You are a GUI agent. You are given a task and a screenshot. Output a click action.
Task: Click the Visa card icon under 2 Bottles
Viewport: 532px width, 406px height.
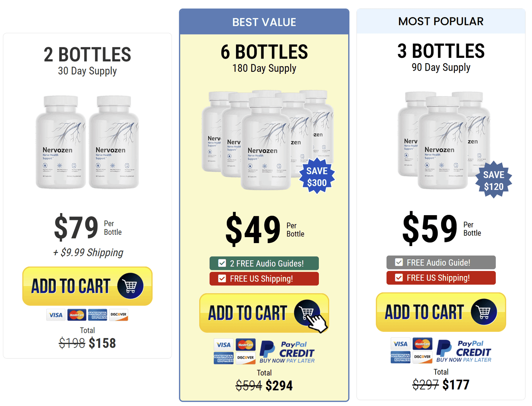[x=56, y=315]
